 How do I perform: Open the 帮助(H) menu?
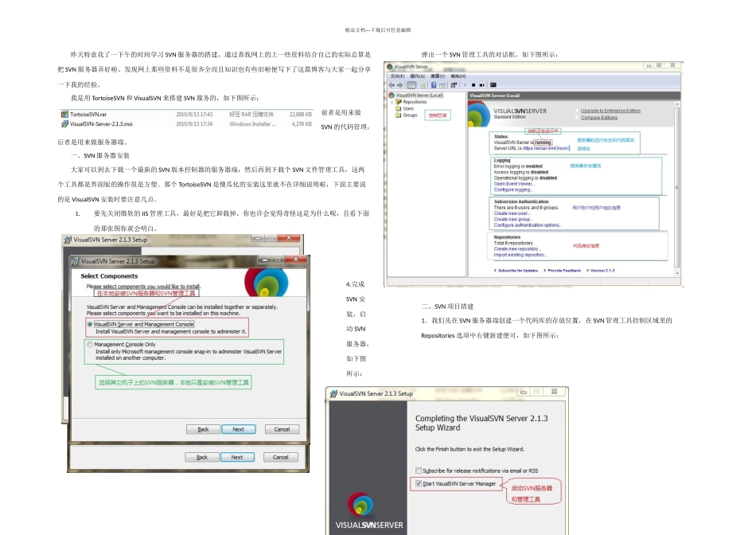[458, 76]
